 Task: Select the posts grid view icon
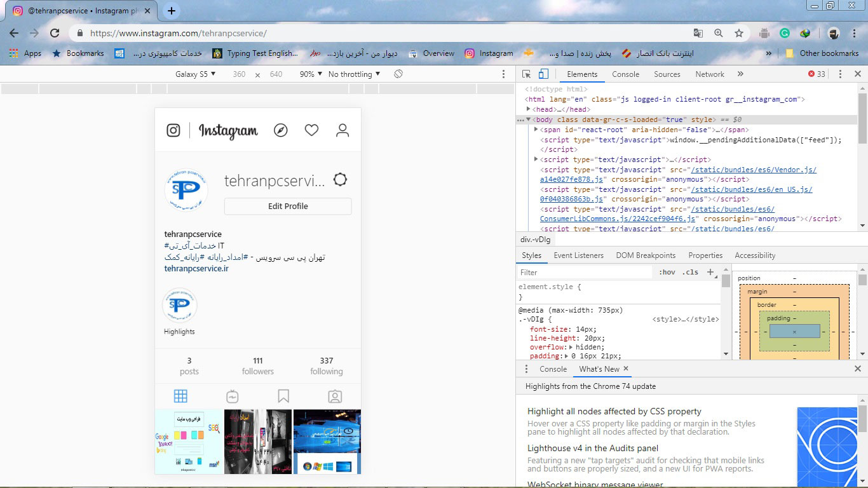coord(180,396)
